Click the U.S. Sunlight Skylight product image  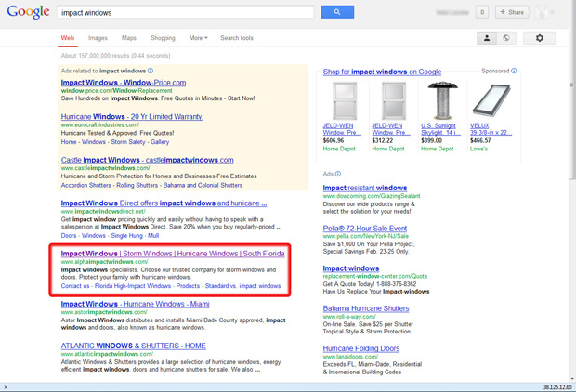click(x=440, y=100)
